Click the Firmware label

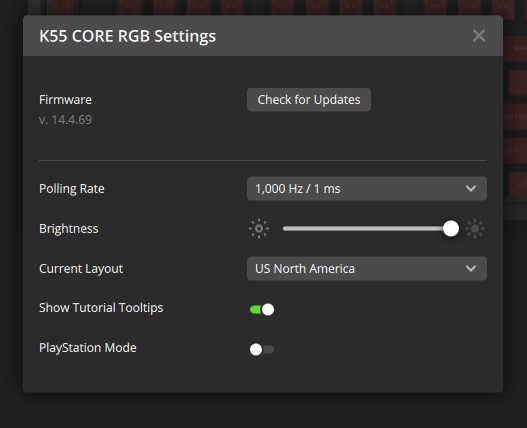(x=65, y=100)
